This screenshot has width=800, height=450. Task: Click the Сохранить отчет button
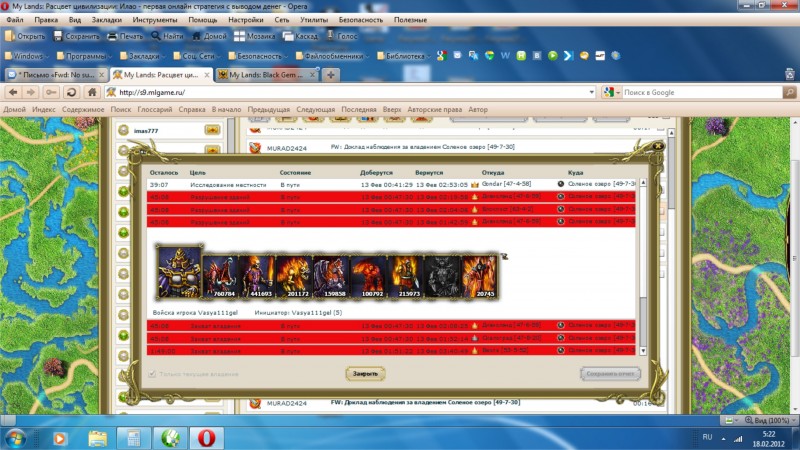pos(610,374)
